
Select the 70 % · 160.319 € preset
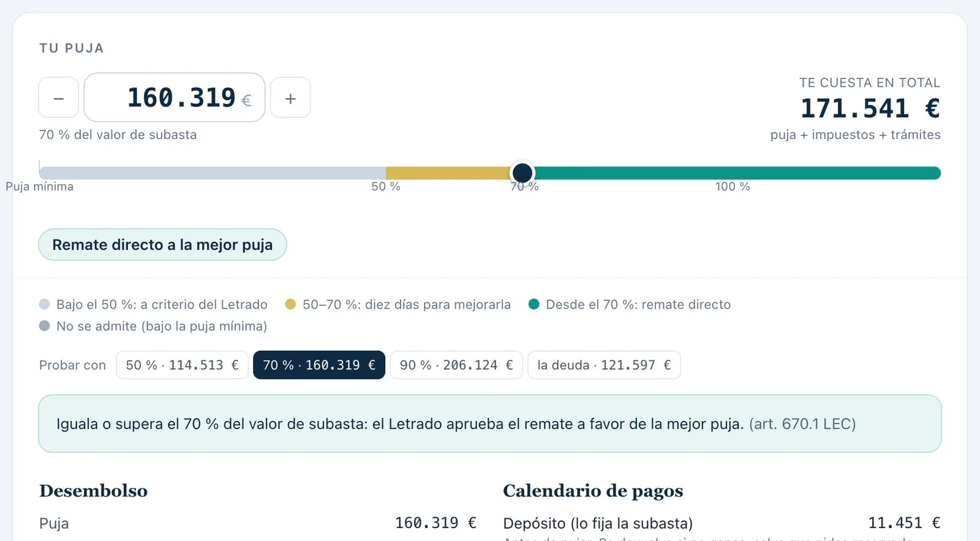[319, 365]
